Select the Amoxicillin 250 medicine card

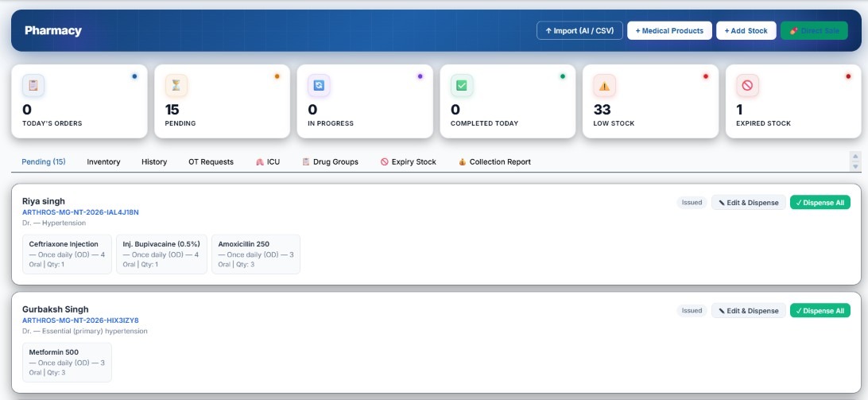[x=256, y=254]
